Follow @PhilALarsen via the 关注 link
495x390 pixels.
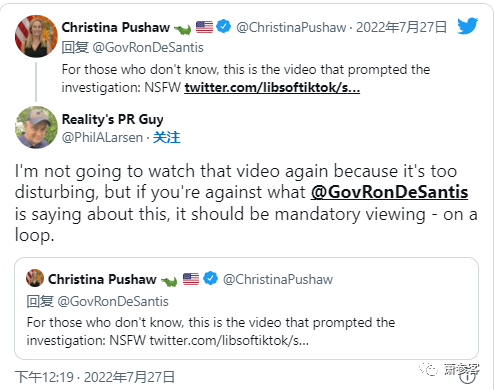pyautogui.click(x=166, y=137)
